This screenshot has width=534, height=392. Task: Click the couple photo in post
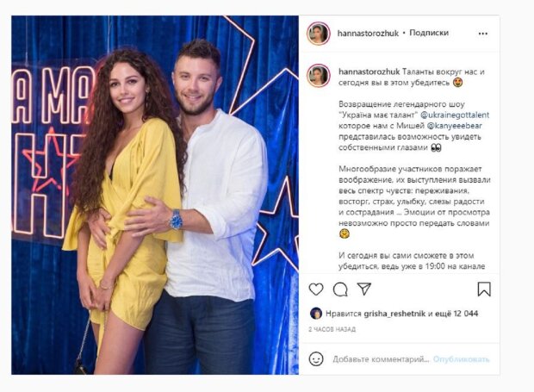click(x=155, y=196)
